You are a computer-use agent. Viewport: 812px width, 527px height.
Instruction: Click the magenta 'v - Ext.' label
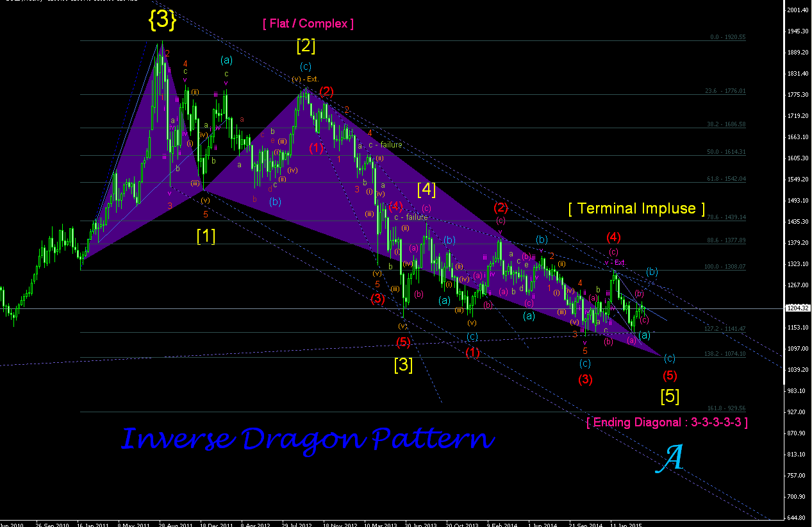tap(615, 263)
